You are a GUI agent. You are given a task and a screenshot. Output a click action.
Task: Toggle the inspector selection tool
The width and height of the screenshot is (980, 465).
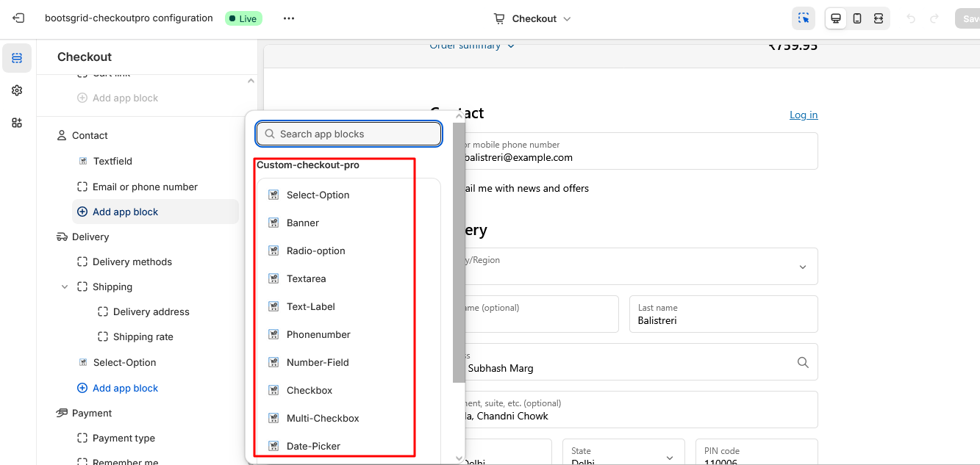pyautogui.click(x=804, y=18)
